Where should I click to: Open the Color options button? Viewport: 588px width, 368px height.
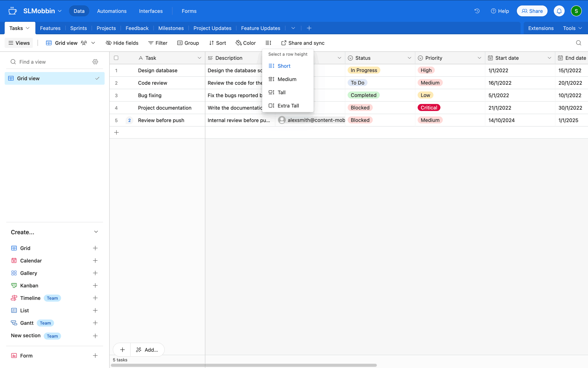point(246,43)
